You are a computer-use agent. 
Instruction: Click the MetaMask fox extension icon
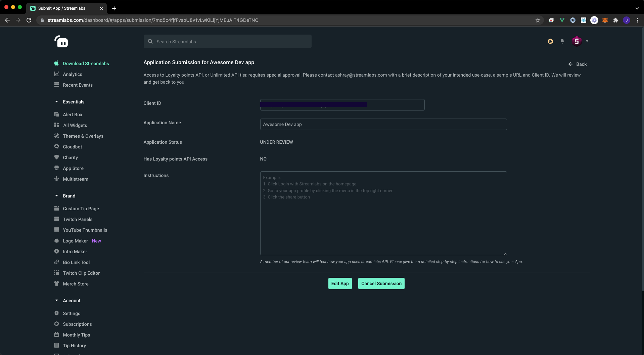tap(605, 20)
